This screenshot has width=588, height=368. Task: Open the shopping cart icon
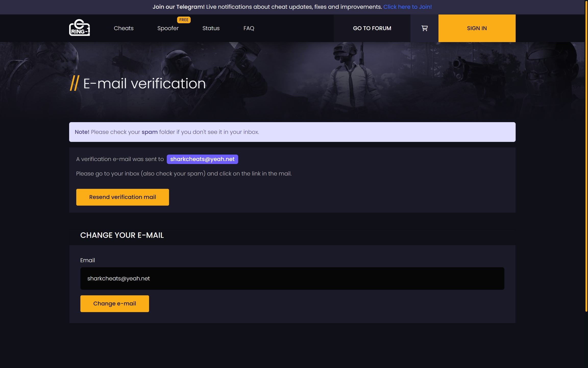424,28
